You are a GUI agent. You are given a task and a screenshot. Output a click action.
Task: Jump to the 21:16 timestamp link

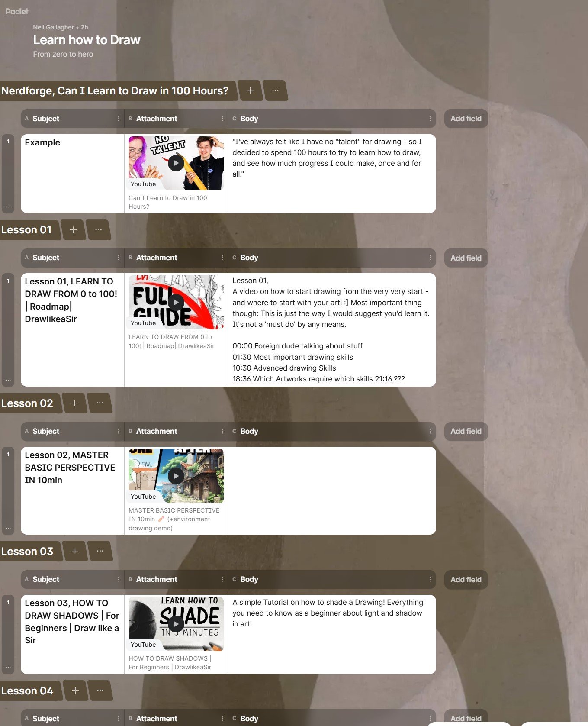tap(383, 379)
